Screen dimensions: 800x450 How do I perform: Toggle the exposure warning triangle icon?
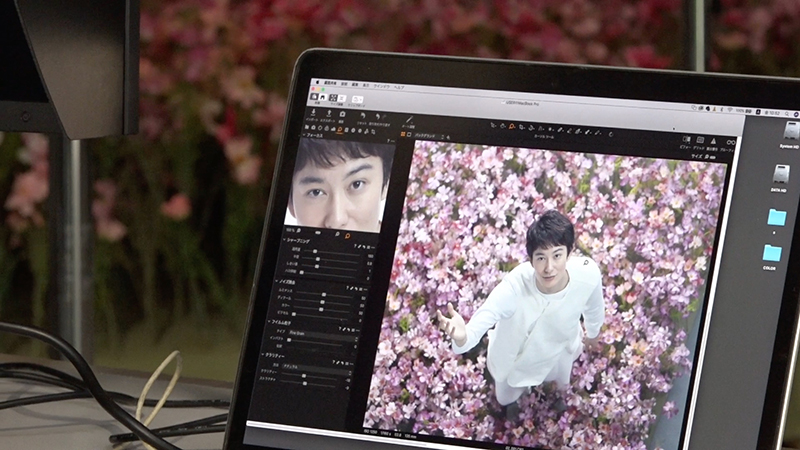tap(713, 141)
